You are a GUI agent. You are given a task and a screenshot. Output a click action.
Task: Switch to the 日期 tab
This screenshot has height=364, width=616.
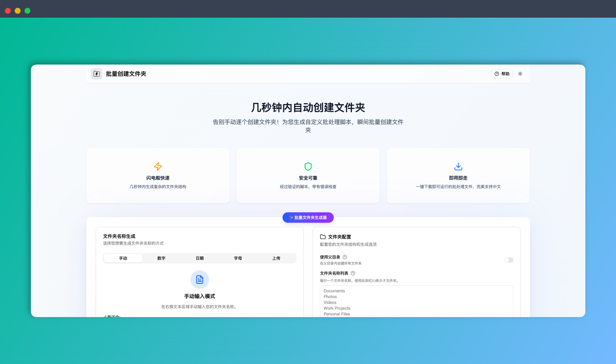[199, 258]
